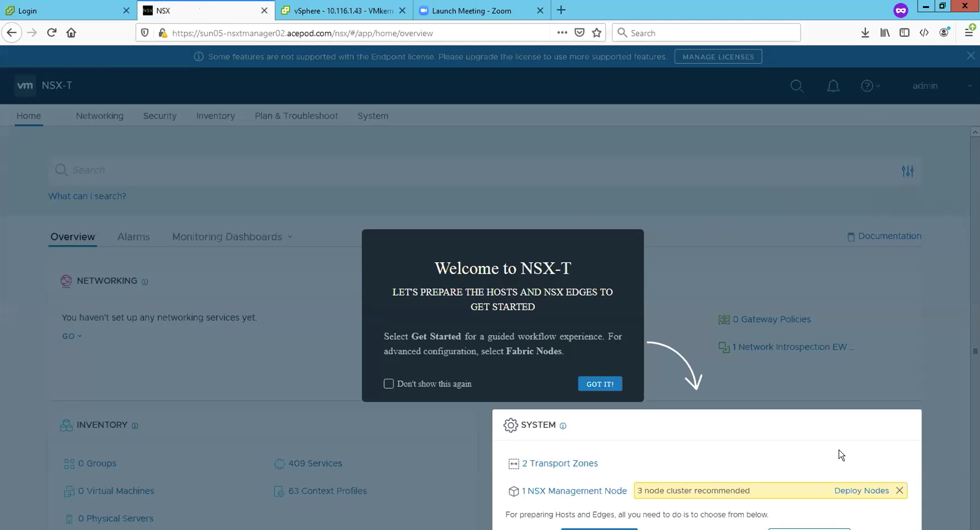Image resolution: width=980 pixels, height=530 pixels.
Task: Click the Networking info icon
Action: coord(145,282)
